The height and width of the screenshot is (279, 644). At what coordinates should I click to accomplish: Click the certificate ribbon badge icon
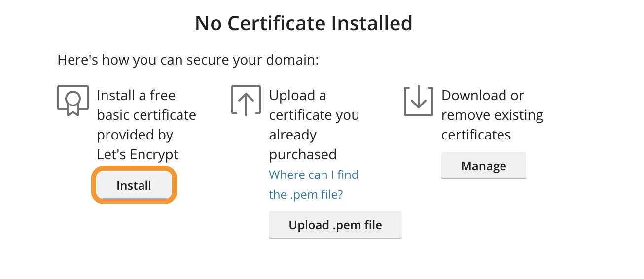(73, 101)
